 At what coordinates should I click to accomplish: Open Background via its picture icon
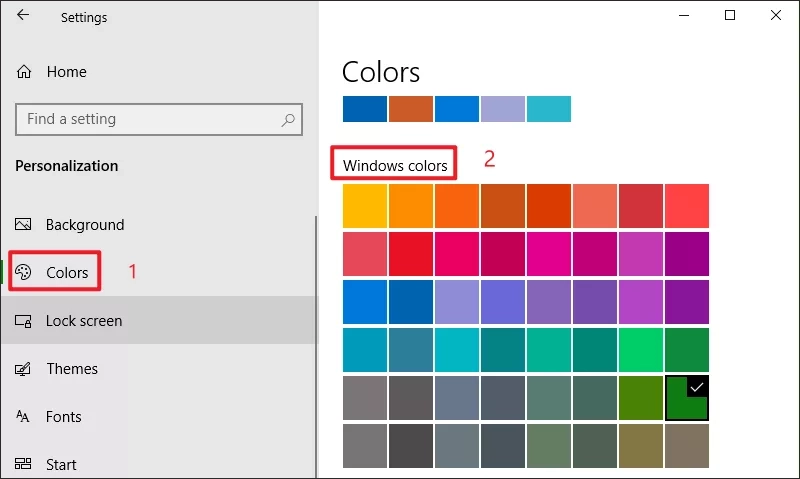23,224
